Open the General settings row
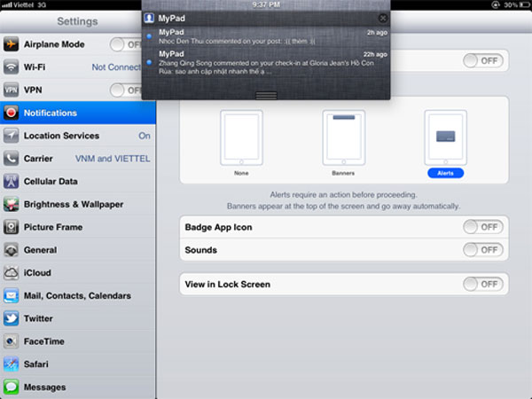Screen dimensions: 532x399 [78, 250]
